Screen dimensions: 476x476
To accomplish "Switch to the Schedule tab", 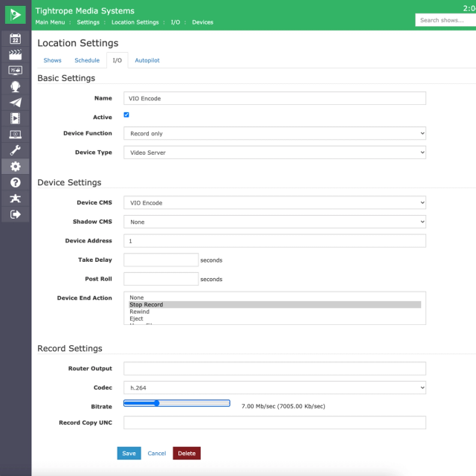I will [87, 60].
